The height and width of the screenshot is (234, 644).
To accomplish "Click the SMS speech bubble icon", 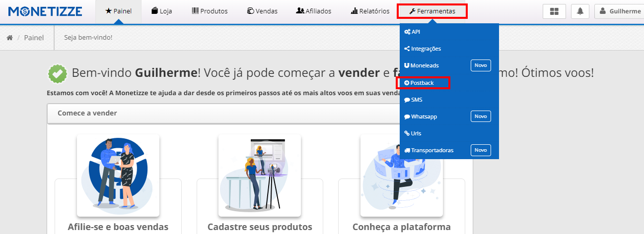I will (x=407, y=100).
